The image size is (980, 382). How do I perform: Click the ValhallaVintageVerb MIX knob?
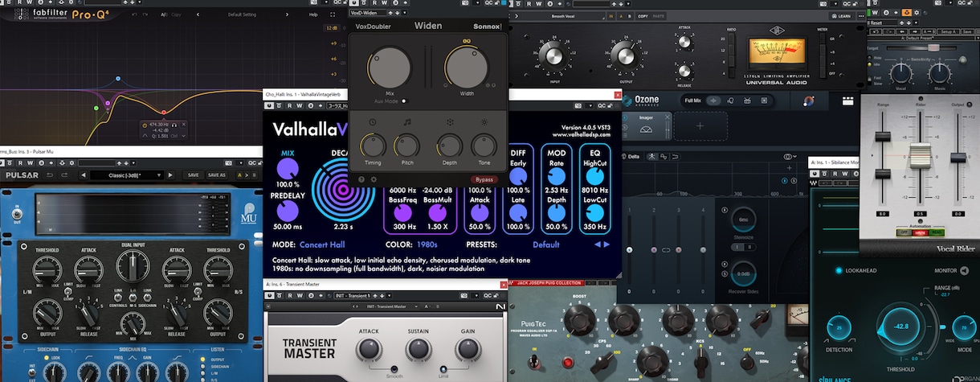coord(287,169)
